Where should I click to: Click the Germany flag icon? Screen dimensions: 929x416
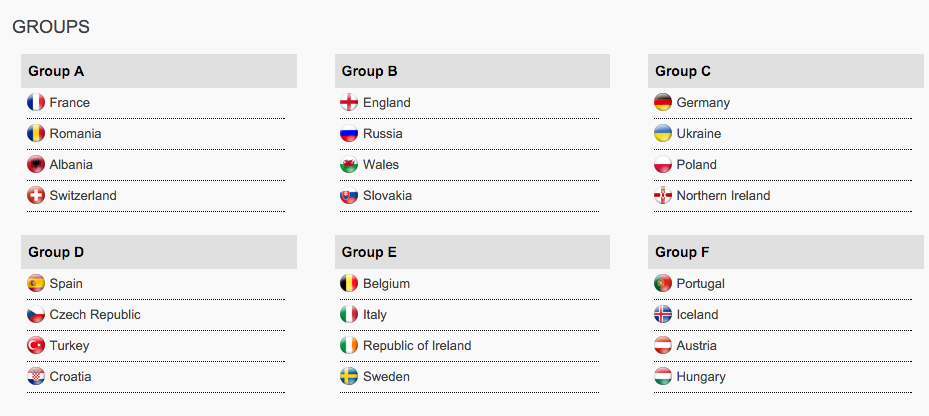coord(662,103)
